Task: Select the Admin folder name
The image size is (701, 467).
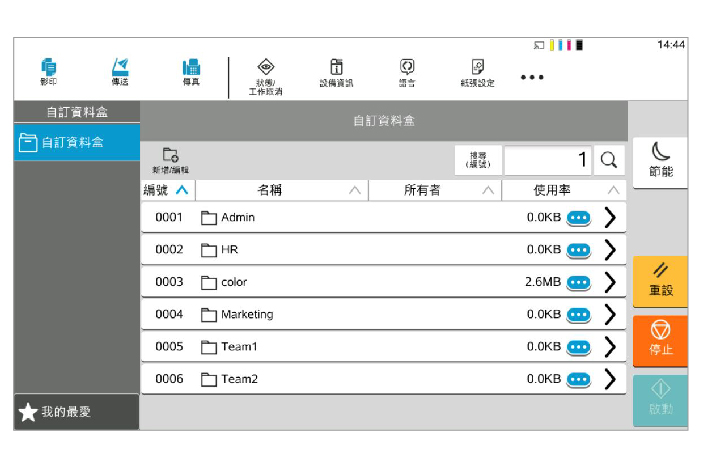Action: 238,218
